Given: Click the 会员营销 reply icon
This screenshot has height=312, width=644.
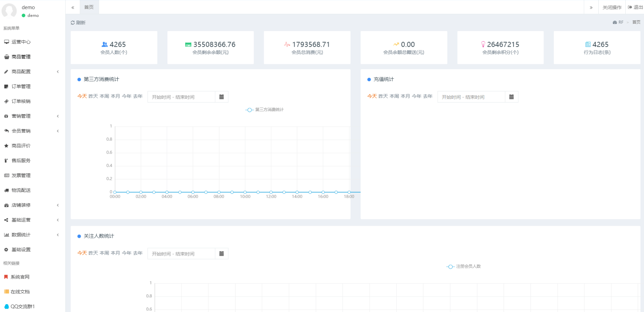Looking at the screenshot, I should point(6,131).
